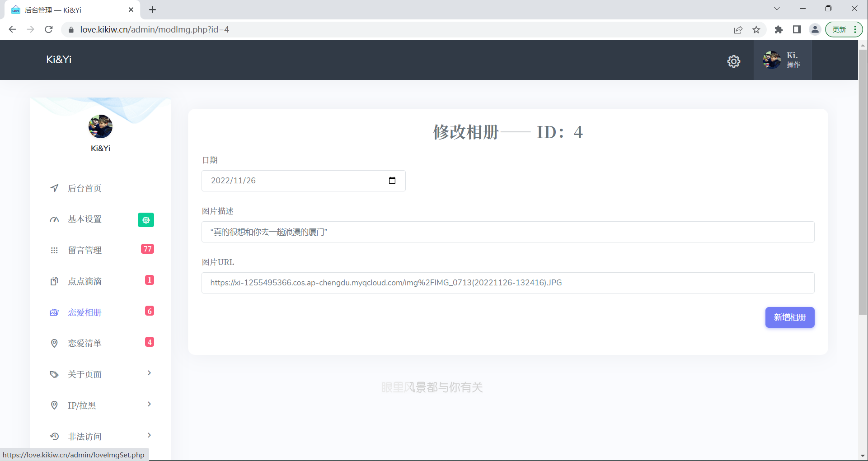The width and height of the screenshot is (868, 461).
Task: Click the green settings badge beside 基本设置
Action: coord(145,220)
